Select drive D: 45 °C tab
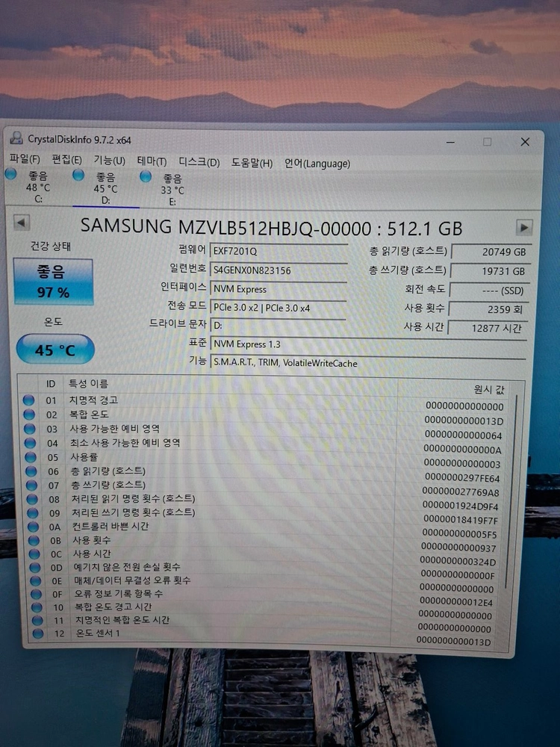This screenshot has height=747, width=560. (x=106, y=189)
